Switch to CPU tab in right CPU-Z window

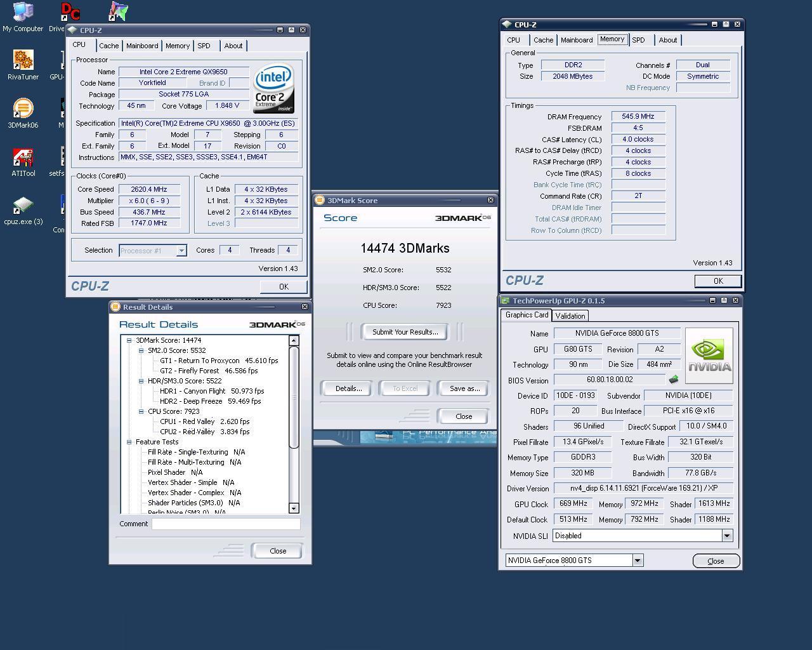point(513,40)
